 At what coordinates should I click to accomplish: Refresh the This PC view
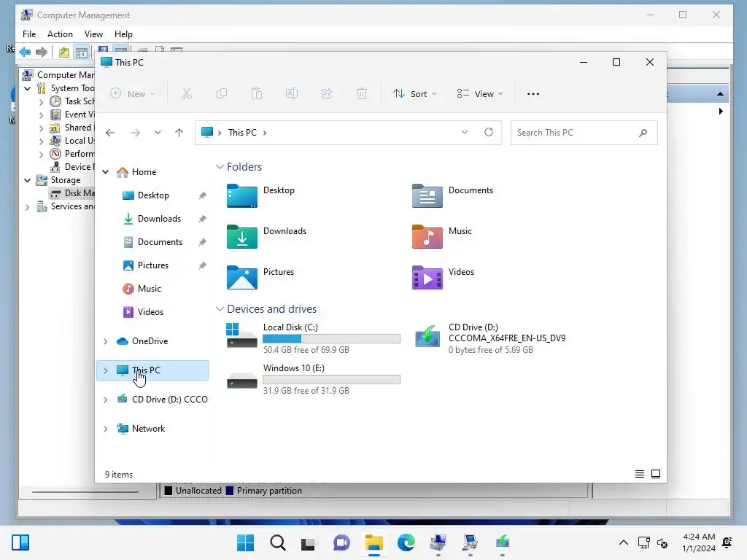pyautogui.click(x=489, y=132)
